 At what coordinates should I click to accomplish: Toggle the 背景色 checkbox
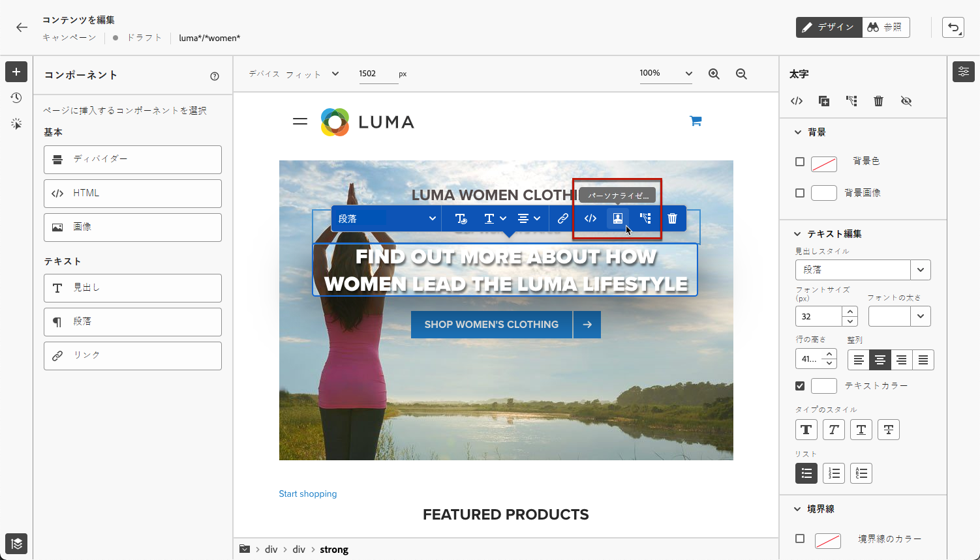tap(800, 162)
